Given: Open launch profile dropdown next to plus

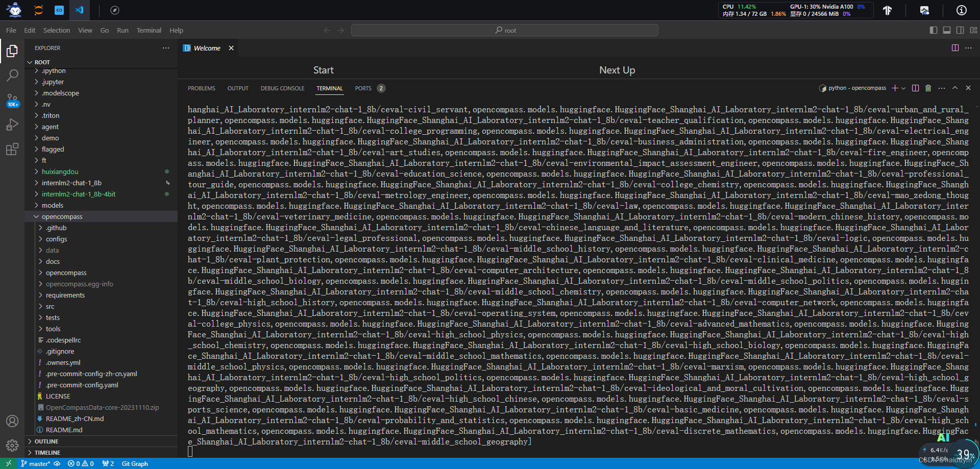Looking at the screenshot, I should (x=903, y=88).
